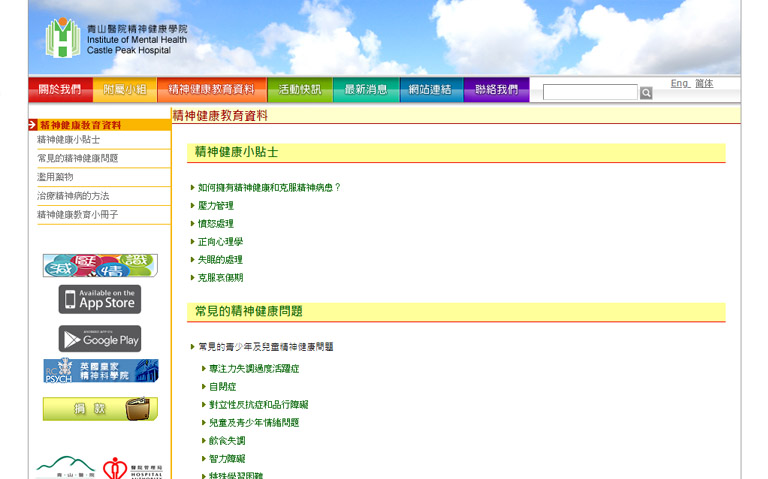Open the 壓力管理 article link
The height and width of the screenshot is (479, 768).
point(215,206)
